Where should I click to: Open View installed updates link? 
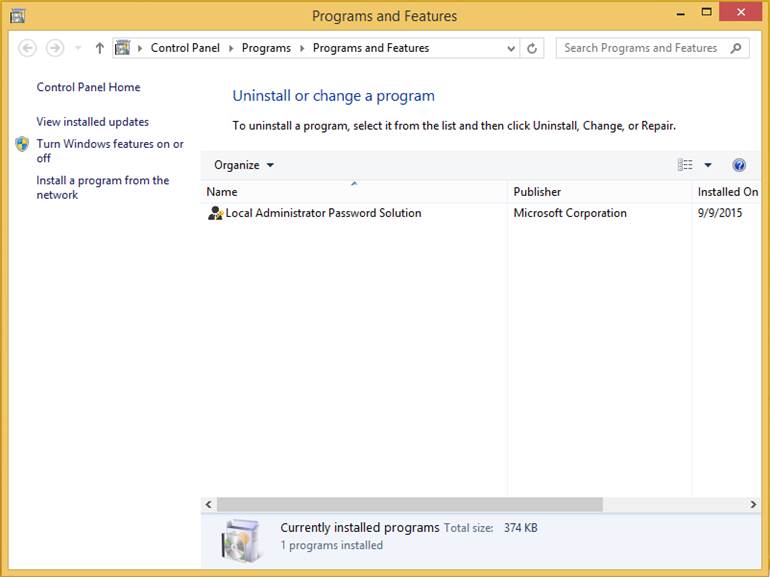click(92, 122)
